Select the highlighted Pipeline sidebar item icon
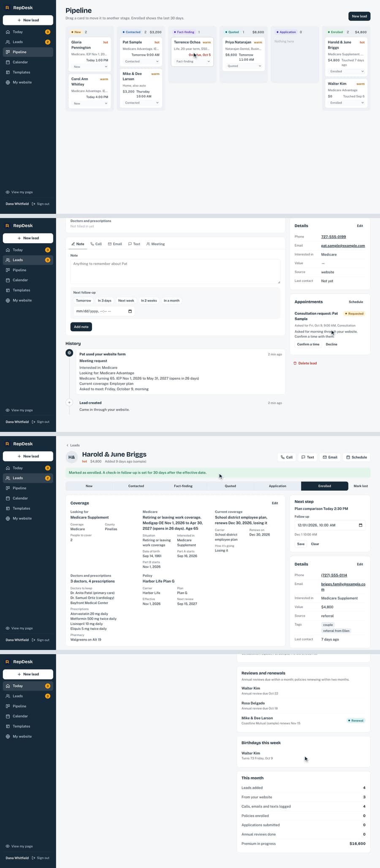The width and height of the screenshot is (380, 868). click(8, 52)
